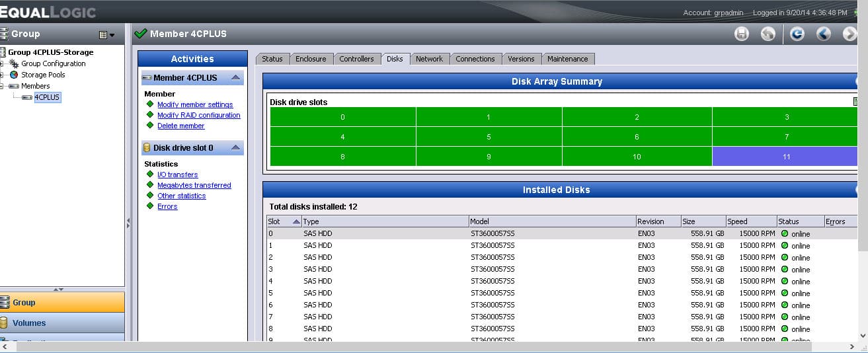Select Group Configuration tree item
Screen dimensions: 868x353
pos(53,63)
